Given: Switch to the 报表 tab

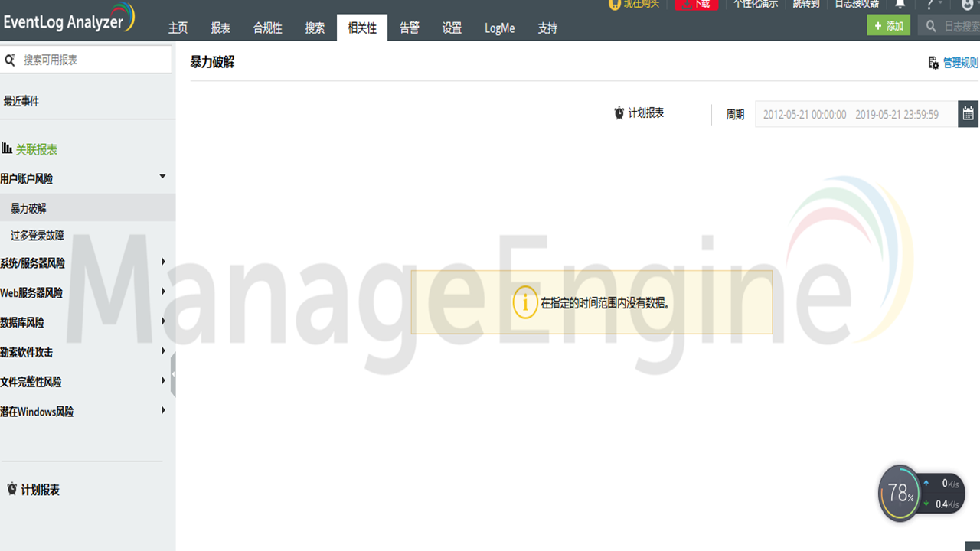Looking at the screenshot, I should coord(220,28).
